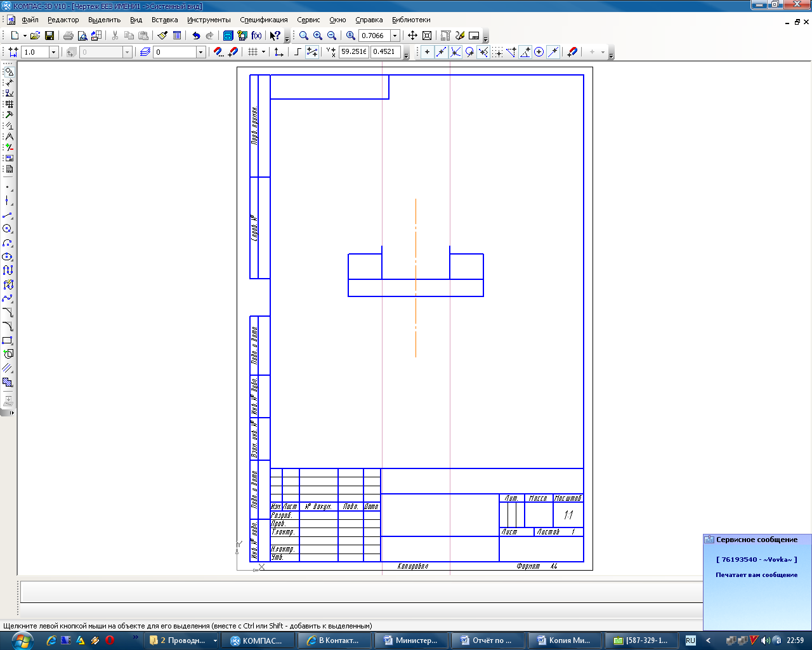Select the Point drawing tool
This screenshot has height=650, width=812.
pos(8,187)
